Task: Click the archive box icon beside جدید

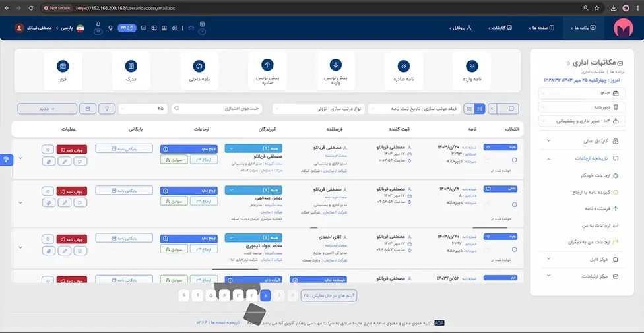Action: click(x=88, y=109)
